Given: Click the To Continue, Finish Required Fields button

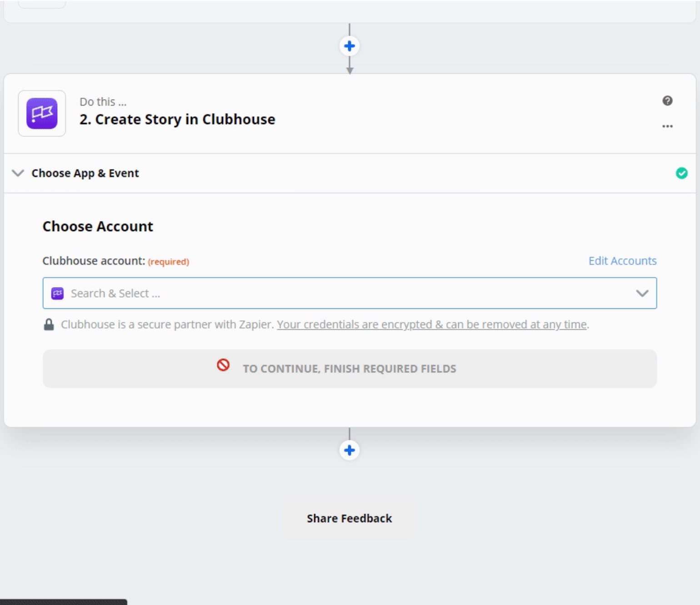Looking at the screenshot, I should point(350,368).
